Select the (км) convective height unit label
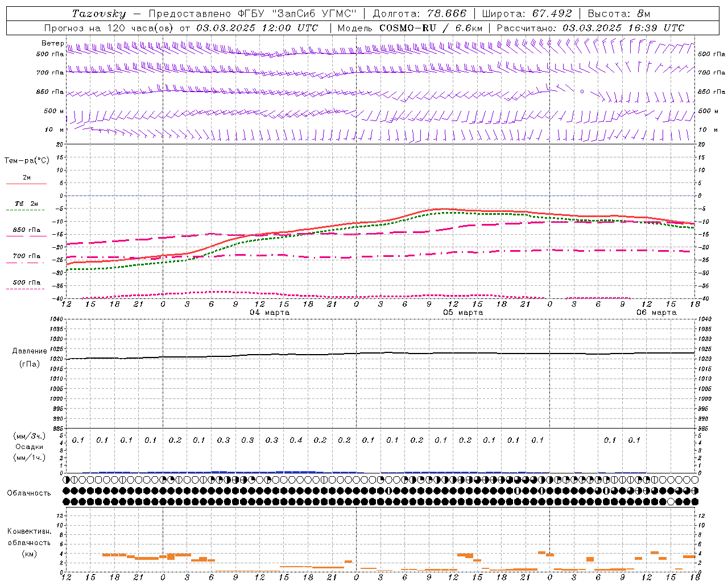Screen dimensions: 728x582 pos(29,554)
